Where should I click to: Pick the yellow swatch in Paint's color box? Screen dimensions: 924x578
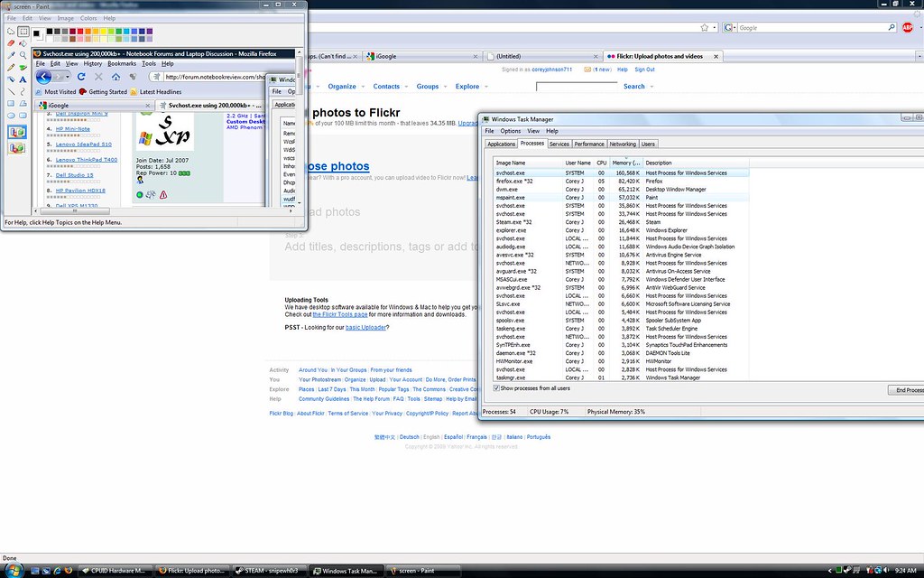pyautogui.click(x=103, y=32)
